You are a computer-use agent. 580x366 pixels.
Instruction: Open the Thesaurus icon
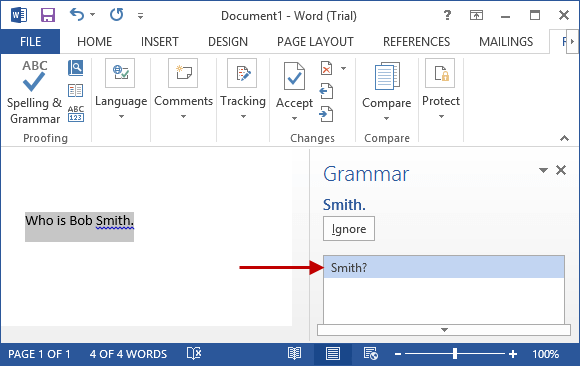pyautogui.click(x=75, y=90)
